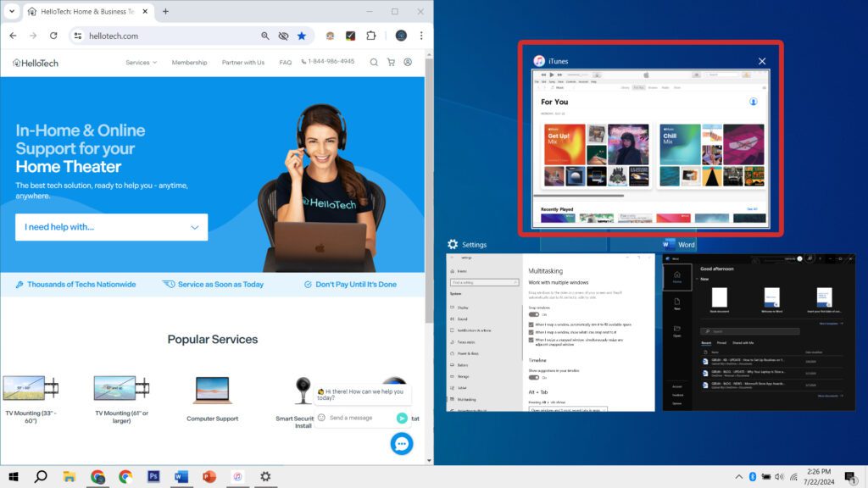Screen dimensions: 868x488
Task: Reload the HelloTech page in Chrome
Action: pos(53,36)
